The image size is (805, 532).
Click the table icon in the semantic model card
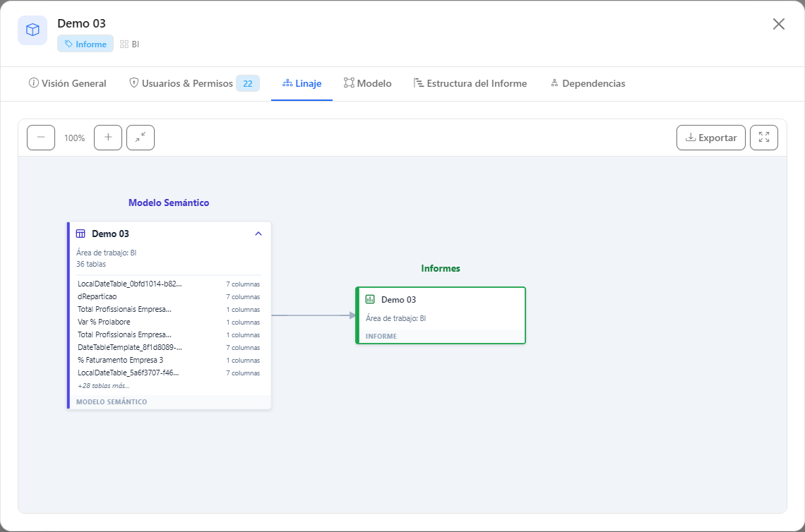[80, 234]
